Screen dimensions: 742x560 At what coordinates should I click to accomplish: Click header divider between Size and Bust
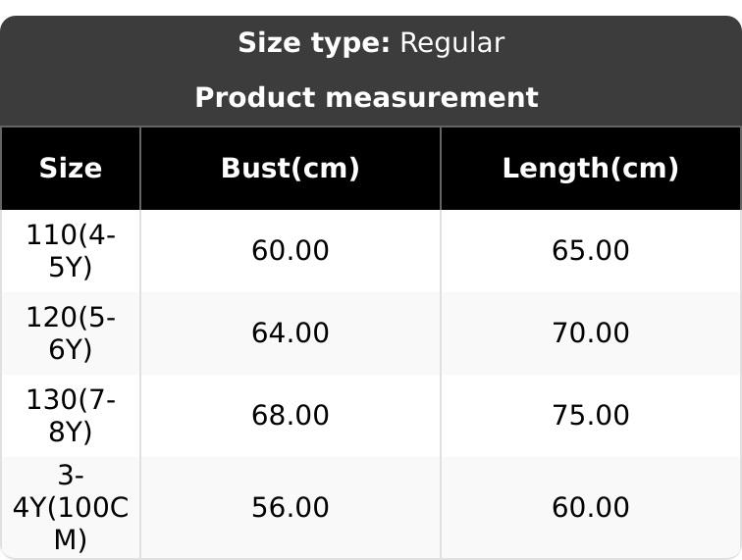tap(140, 169)
